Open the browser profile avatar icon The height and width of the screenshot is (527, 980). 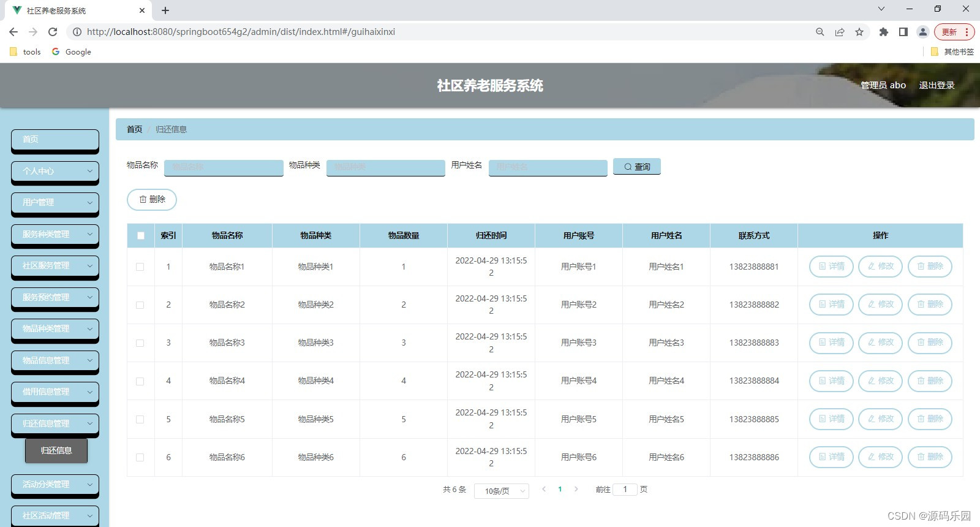[x=922, y=32]
